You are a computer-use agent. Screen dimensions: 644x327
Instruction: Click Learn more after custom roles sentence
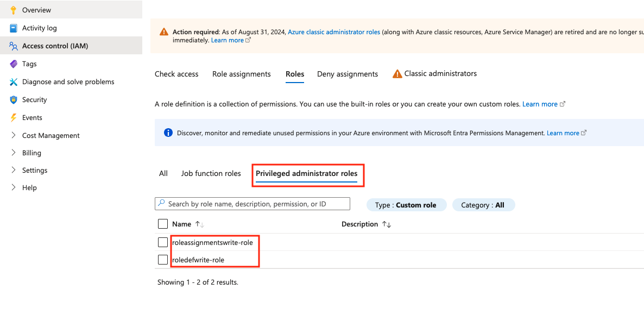point(540,104)
